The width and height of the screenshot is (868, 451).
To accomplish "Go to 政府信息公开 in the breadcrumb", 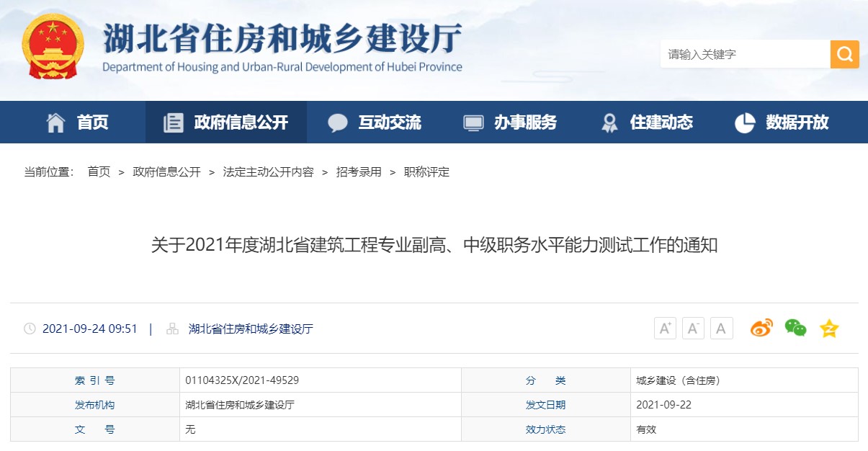I will (167, 172).
